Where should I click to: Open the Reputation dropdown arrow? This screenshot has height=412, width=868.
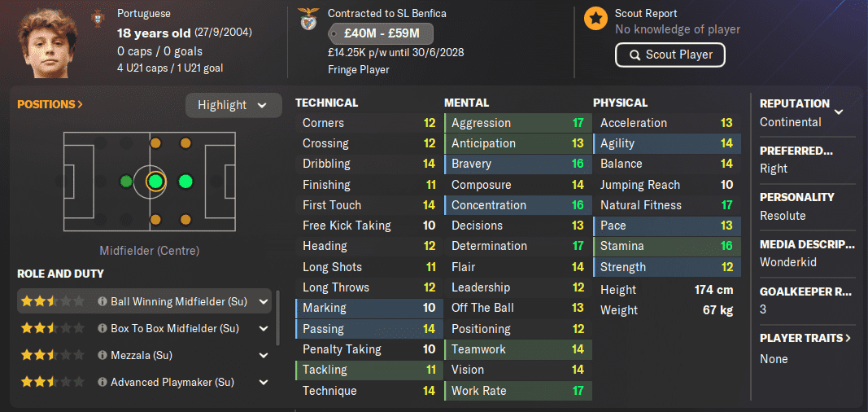coord(839,112)
